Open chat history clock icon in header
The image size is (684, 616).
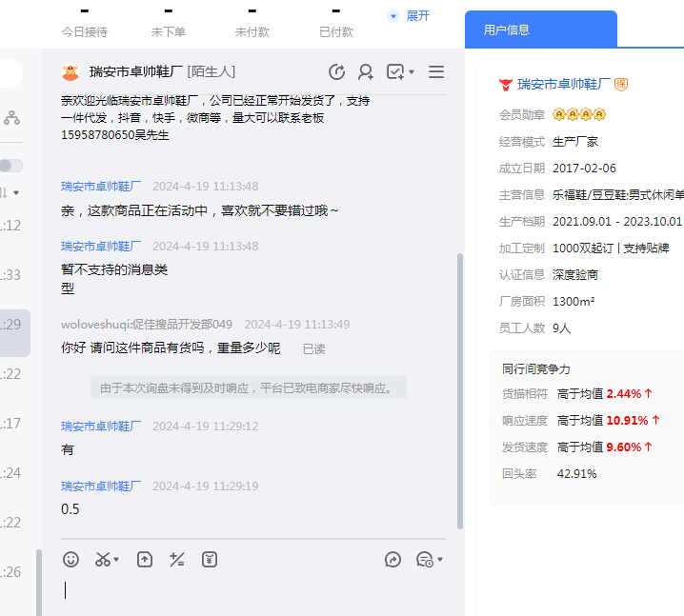(x=336, y=72)
